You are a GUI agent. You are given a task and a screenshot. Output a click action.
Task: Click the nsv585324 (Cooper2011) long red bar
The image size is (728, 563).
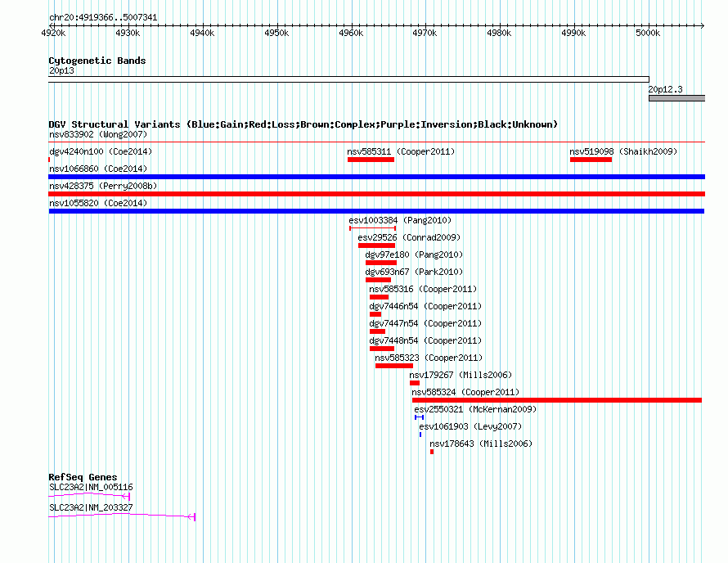point(557,400)
